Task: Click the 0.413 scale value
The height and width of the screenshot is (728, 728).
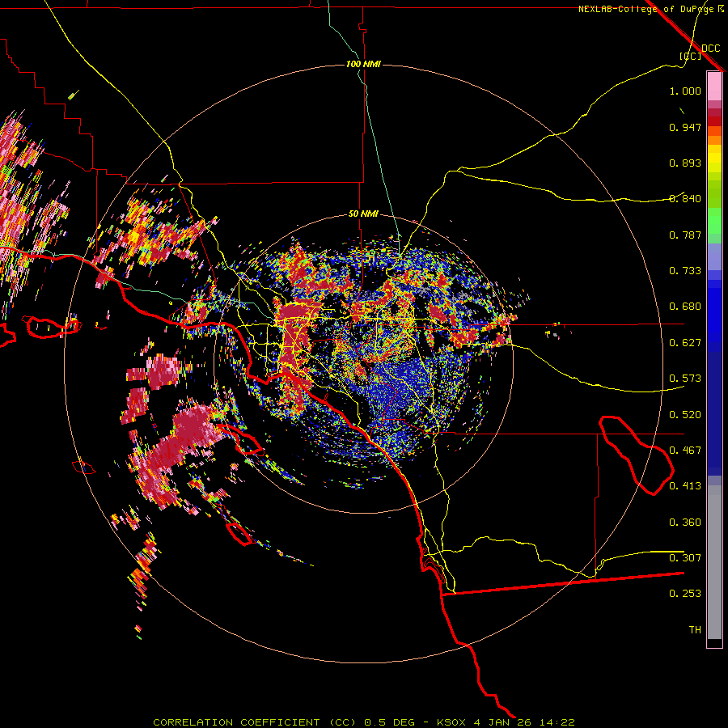Action: 685,486
